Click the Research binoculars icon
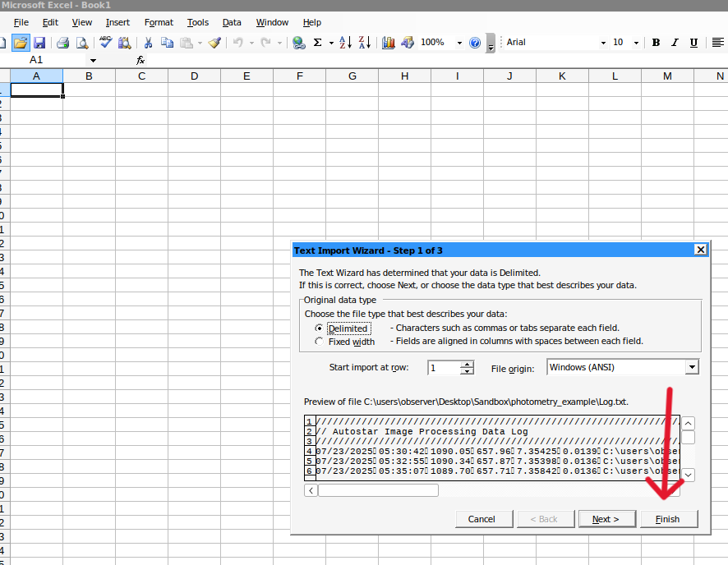The image size is (728, 565). pyautogui.click(x=124, y=43)
